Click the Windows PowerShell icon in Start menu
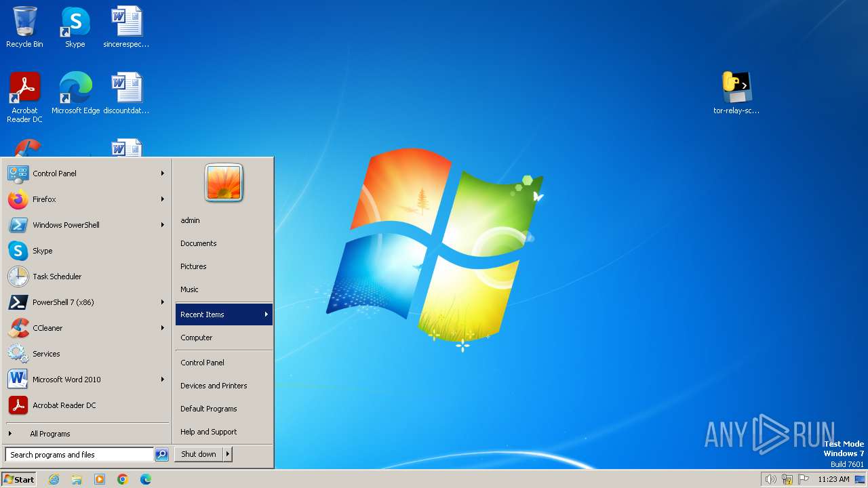Viewport: 868px width, 488px height. [18, 225]
